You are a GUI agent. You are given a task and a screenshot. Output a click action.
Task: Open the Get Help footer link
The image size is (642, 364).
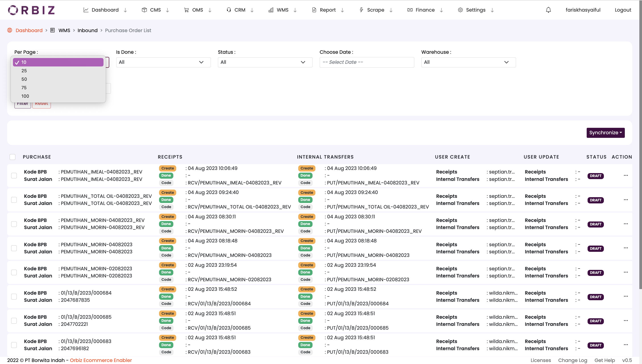605,360
